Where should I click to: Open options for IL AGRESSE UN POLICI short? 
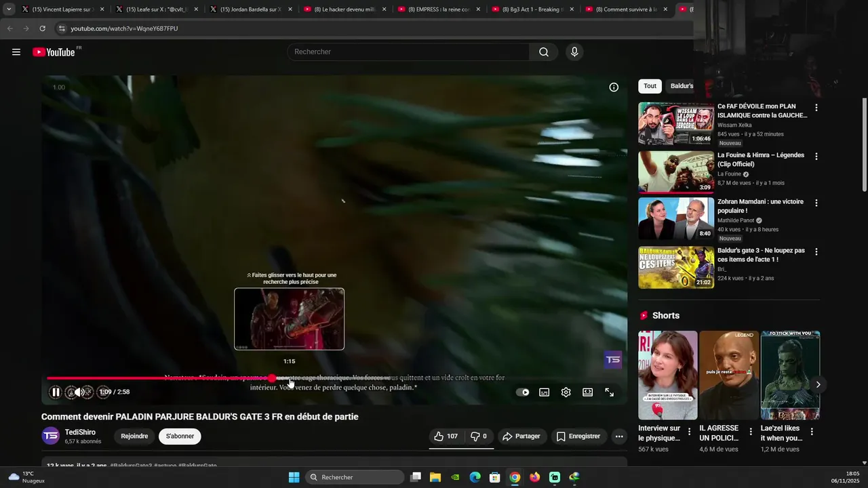pyautogui.click(x=751, y=432)
